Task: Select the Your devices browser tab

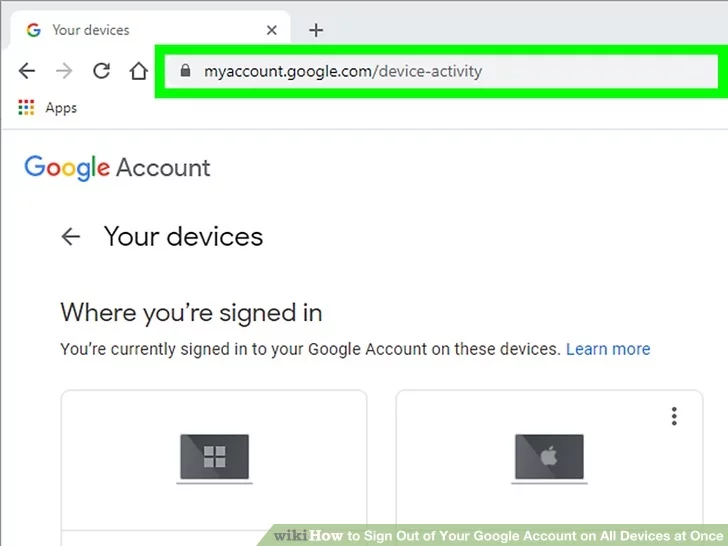Action: point(150,30)
